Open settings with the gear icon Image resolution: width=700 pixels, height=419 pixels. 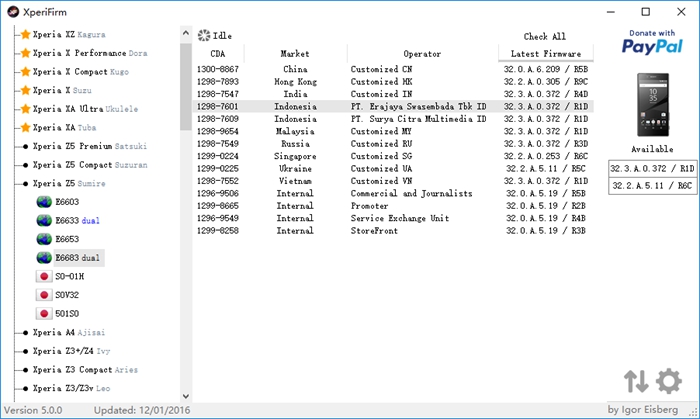point(669,382)
